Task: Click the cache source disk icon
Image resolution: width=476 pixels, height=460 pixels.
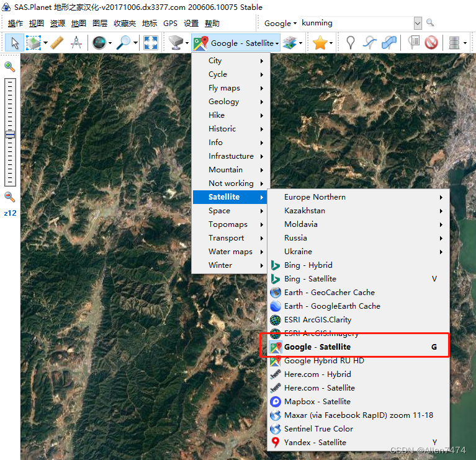Action: tap(176, 43)
